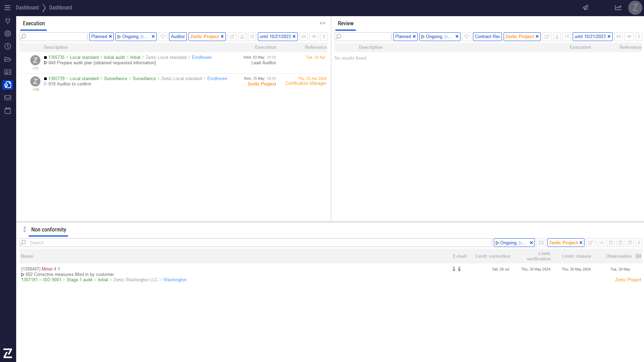Expand the Non conformity panel vertical resize arrow
Viewport: 644px width, 362px height.
coord(25,229)
